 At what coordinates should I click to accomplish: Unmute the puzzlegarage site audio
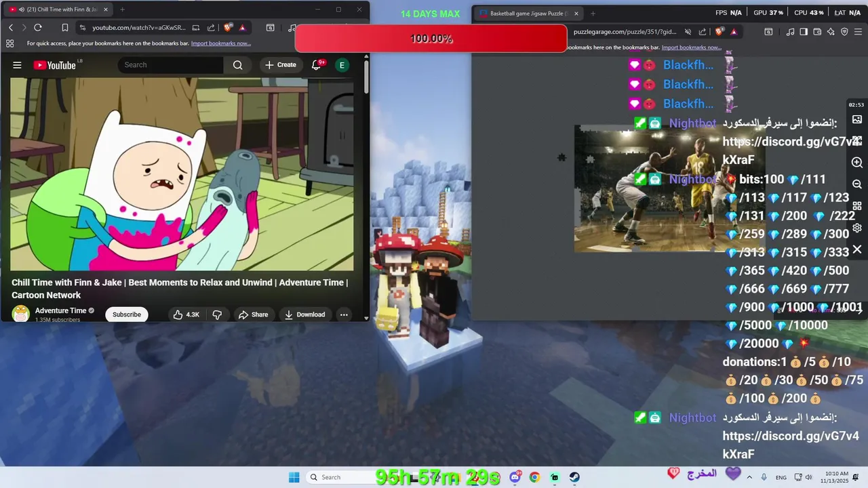click(x=688, y=31)
